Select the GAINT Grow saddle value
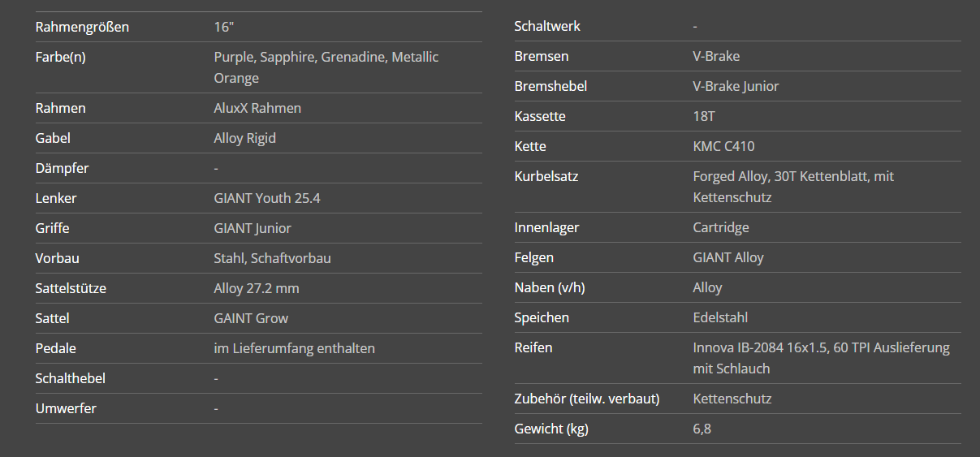 click(251, 318)
